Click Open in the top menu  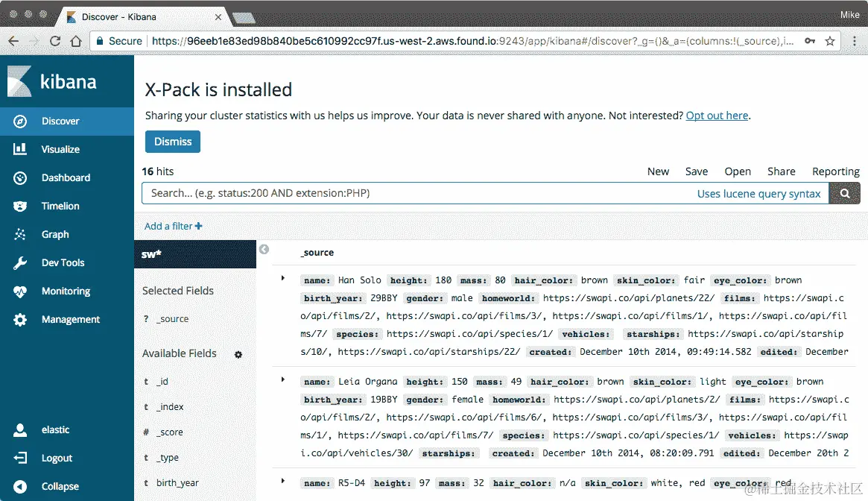(738, 171)
